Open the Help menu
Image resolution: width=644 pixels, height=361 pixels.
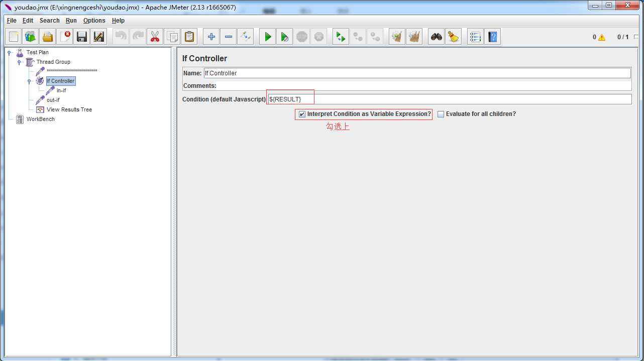click(x=118, y=21)
